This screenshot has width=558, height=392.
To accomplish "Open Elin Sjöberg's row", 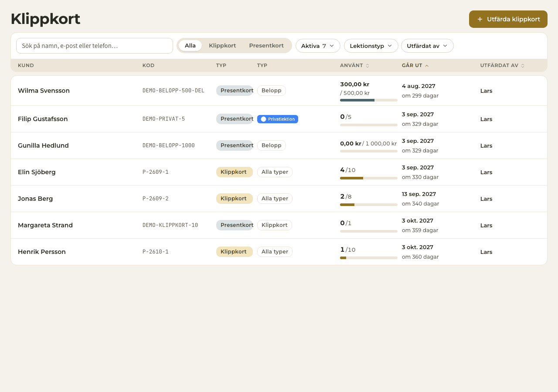I will click(x=279, y=172).
